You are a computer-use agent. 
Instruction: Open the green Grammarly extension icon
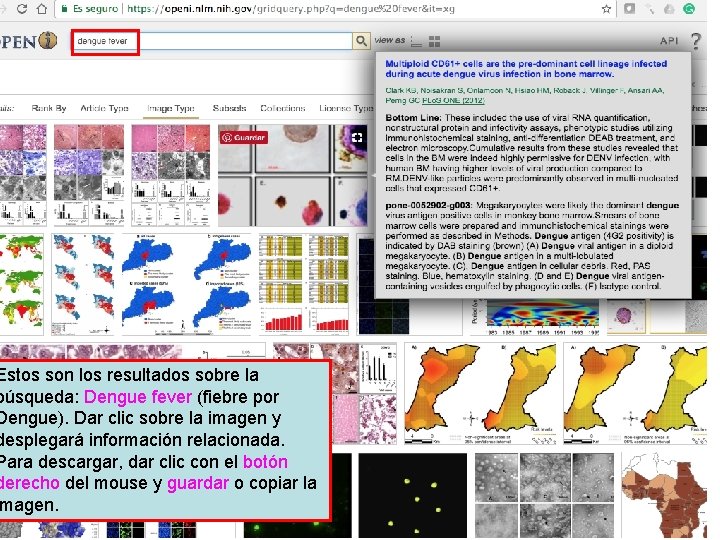coord(689,9)
